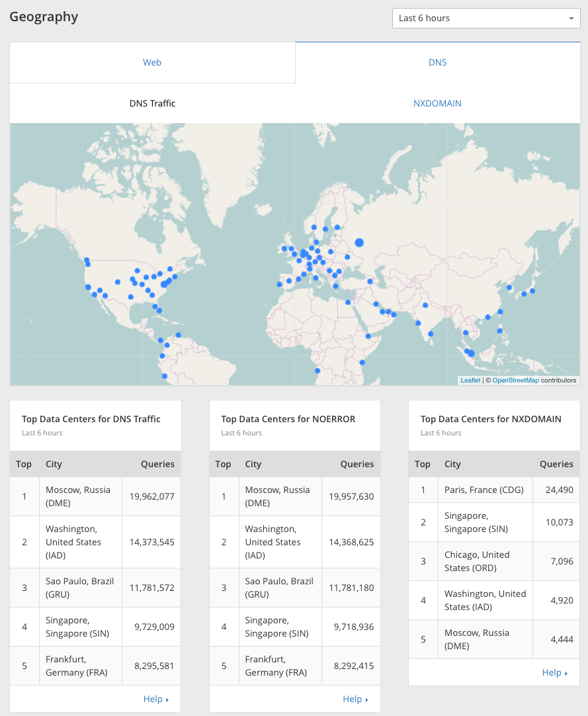The image size is (588, 716).
Task: Switch to the Web tab
Action: (153, 63)
